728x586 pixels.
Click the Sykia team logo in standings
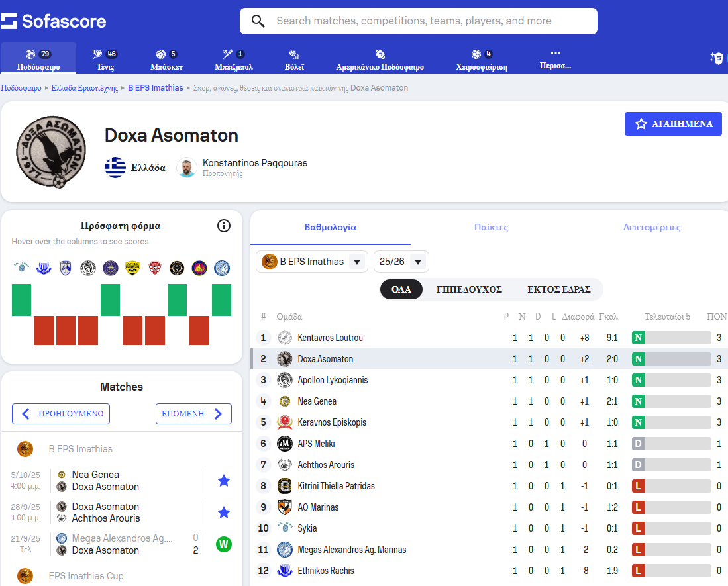(285, 528)
